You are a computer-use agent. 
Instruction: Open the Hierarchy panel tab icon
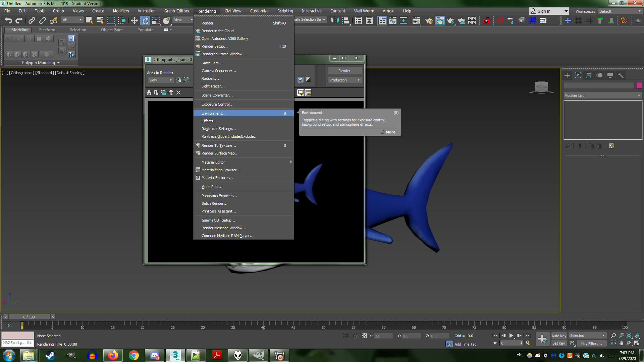click(x=589, y=75)
